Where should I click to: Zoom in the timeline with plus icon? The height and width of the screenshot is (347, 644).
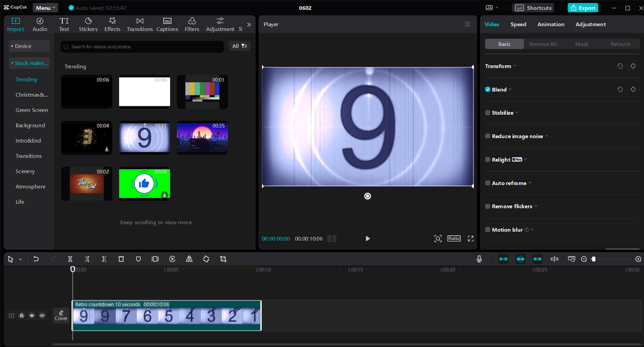tap(638, 259)
